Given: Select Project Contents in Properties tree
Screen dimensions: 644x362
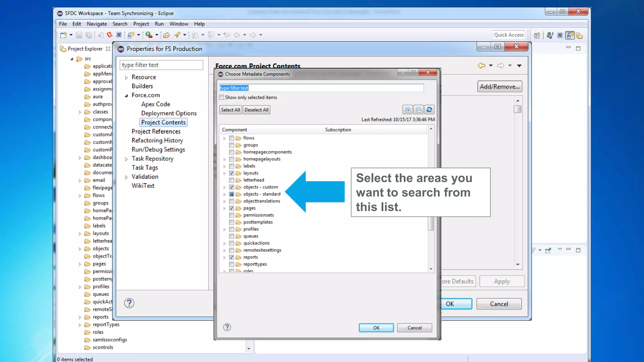Looking at the screenshot, I should click(x=163, y=122).
